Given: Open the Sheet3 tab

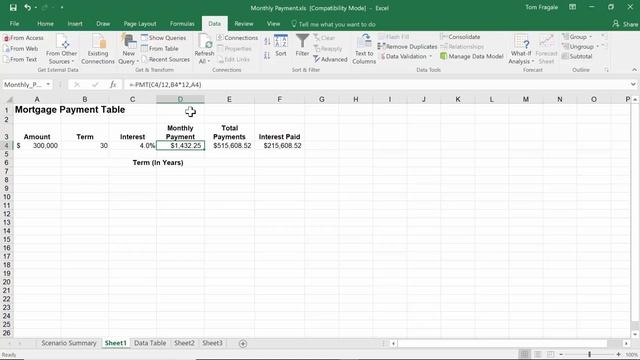Looking at the screenshot, I should coord(212,343).
